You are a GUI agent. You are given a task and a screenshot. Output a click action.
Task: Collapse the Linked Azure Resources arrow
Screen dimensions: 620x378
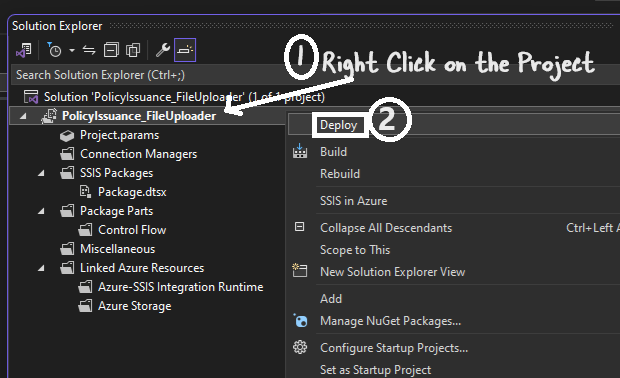[x=41, y=268]
